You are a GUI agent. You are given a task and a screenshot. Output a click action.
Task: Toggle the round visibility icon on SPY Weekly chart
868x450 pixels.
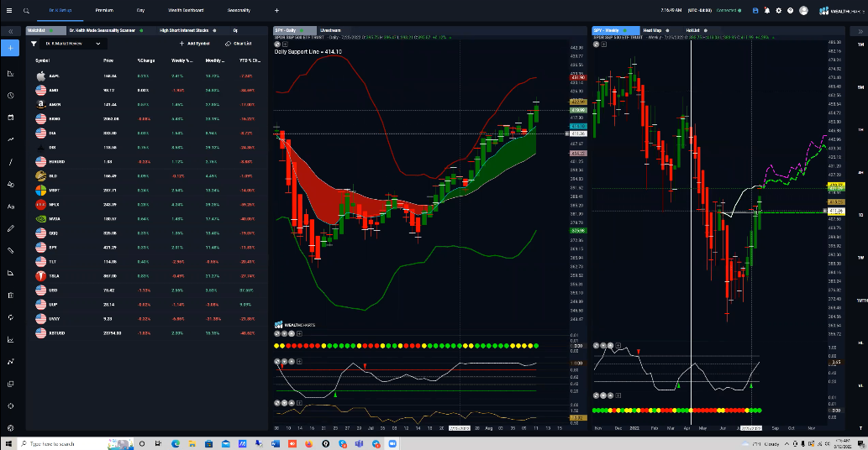click(x=597, y=44)
